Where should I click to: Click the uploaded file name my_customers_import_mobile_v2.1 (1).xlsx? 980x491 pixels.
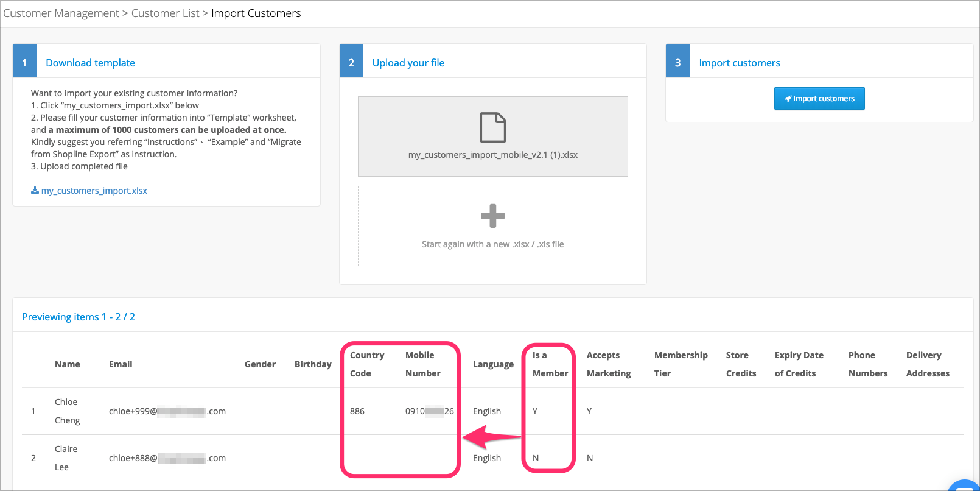(493, 155)
